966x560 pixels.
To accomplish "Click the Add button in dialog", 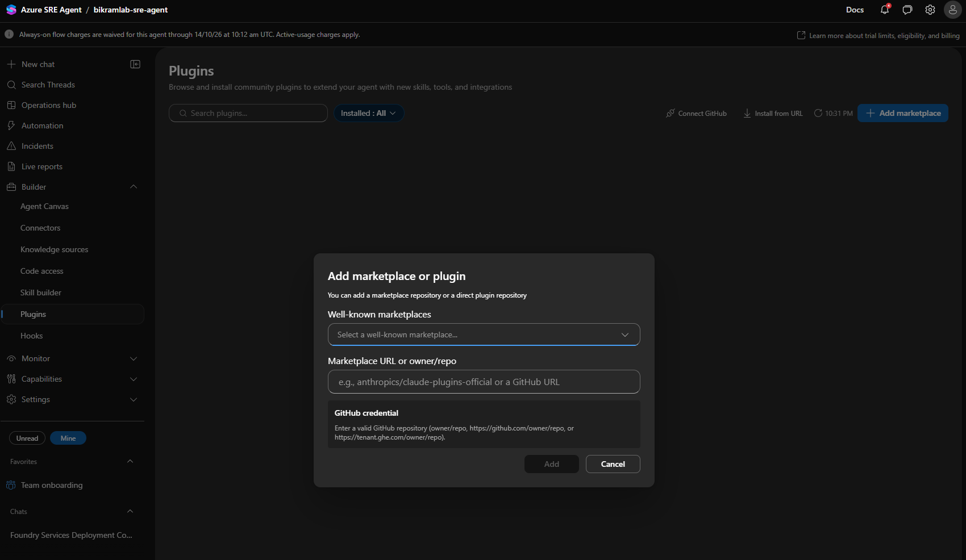I will click(552, 464).
